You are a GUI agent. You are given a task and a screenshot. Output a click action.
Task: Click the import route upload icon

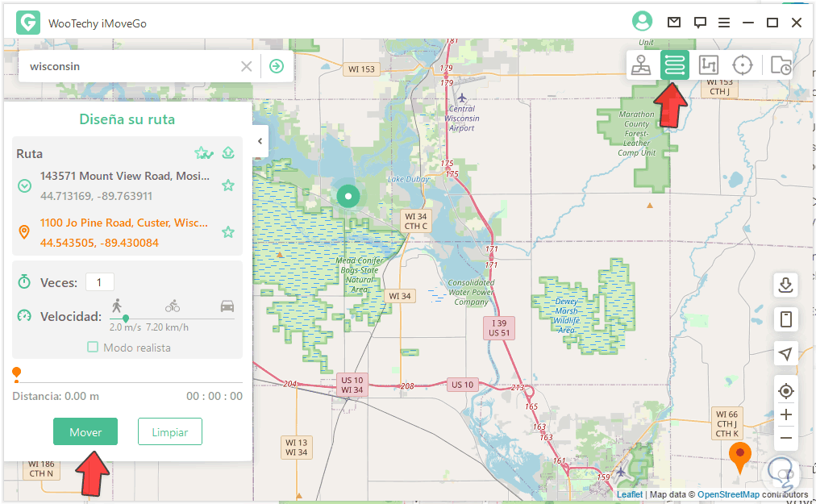[228, 152]
